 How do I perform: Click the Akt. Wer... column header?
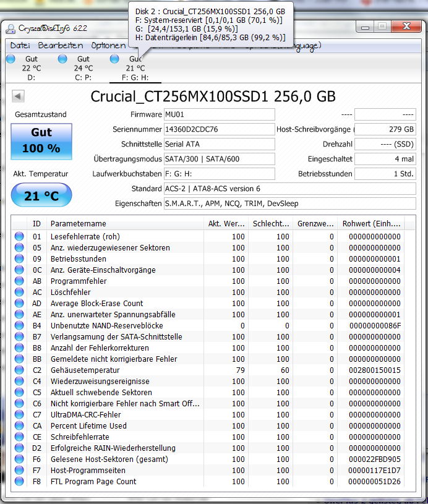(x=226, y=223)
